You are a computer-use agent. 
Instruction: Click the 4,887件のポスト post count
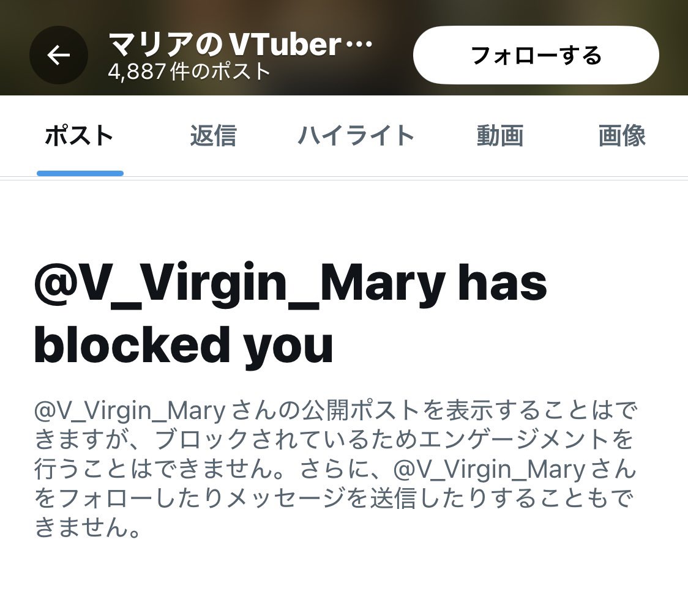pos(189,71)
